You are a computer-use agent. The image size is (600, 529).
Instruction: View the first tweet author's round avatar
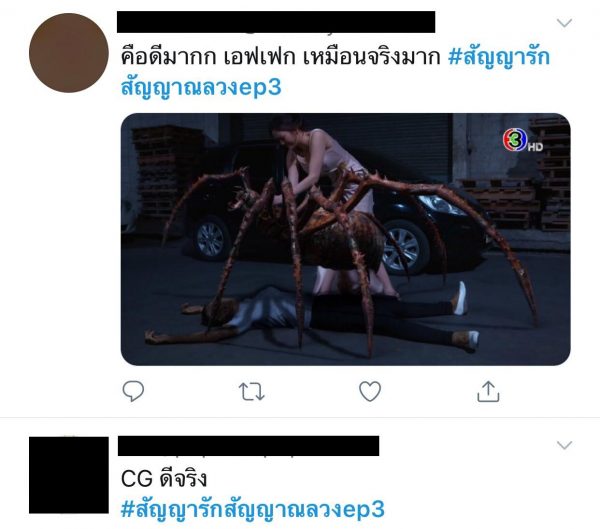pos(69,53)
